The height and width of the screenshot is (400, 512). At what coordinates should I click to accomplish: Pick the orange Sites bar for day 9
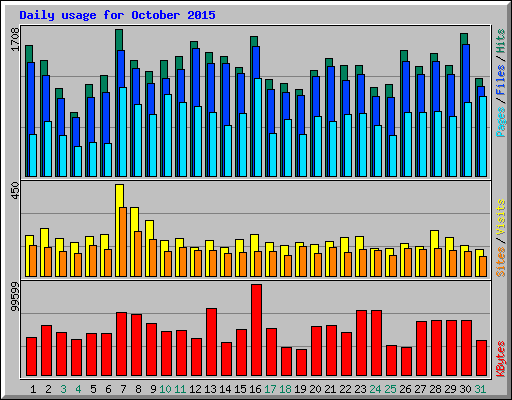click(x=153, y=258)
